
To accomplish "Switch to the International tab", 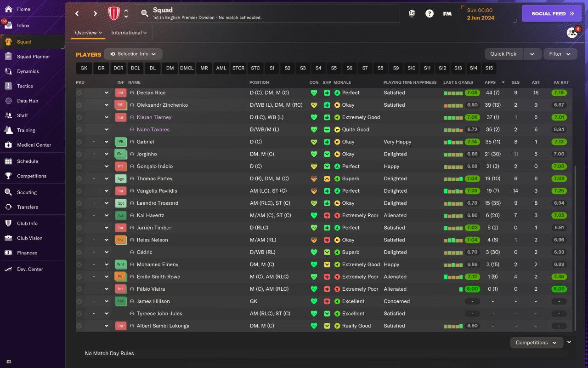I will coord(129,33).
